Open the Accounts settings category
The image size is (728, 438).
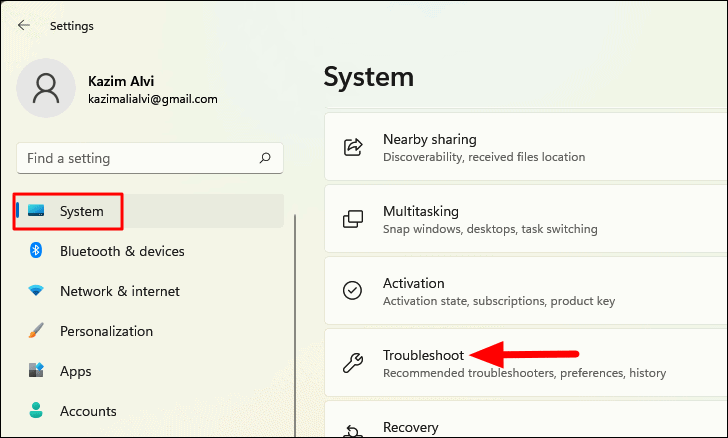click(150, 411)
